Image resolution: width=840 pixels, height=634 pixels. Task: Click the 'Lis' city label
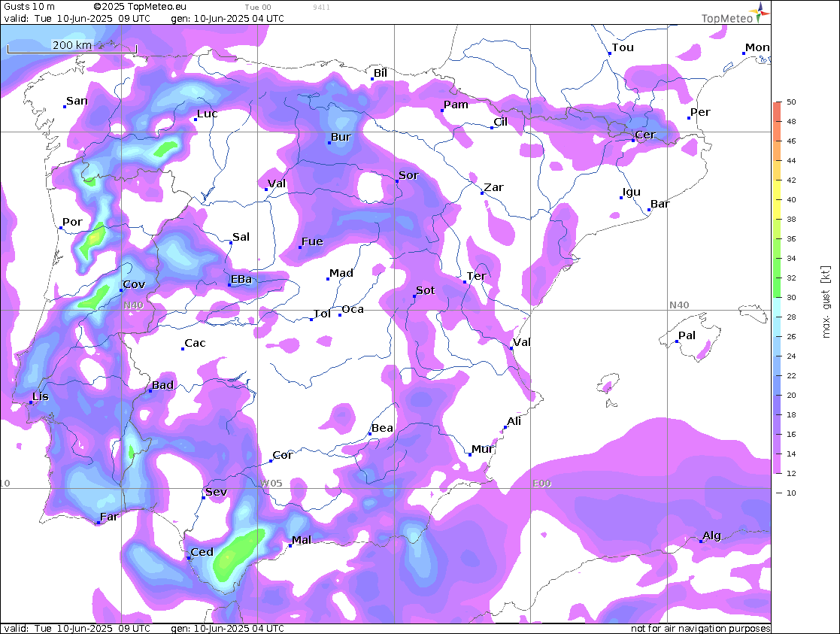[x=40, y=396]
